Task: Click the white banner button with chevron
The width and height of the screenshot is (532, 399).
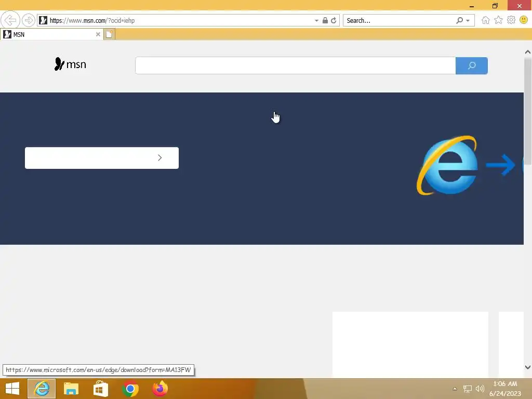Action: 102,158
